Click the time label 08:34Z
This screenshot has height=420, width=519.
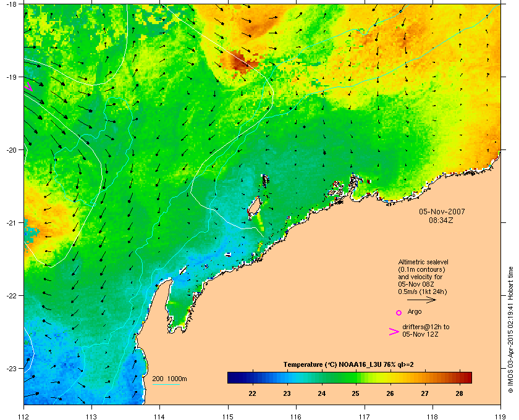(441, 220)
